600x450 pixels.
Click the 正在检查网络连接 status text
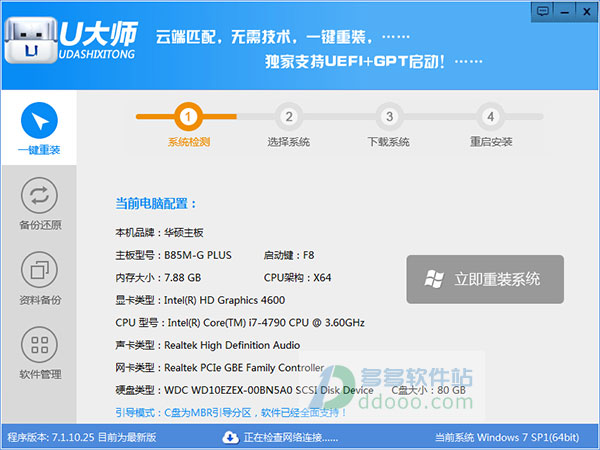[x=291, y=437]
